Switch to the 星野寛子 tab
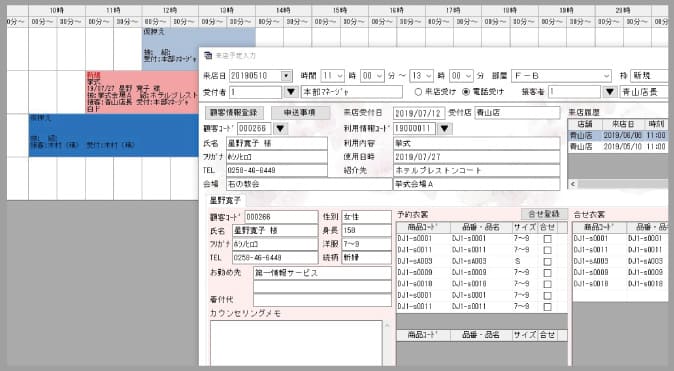This screenshot has width=674, height=371. point(225,200)
